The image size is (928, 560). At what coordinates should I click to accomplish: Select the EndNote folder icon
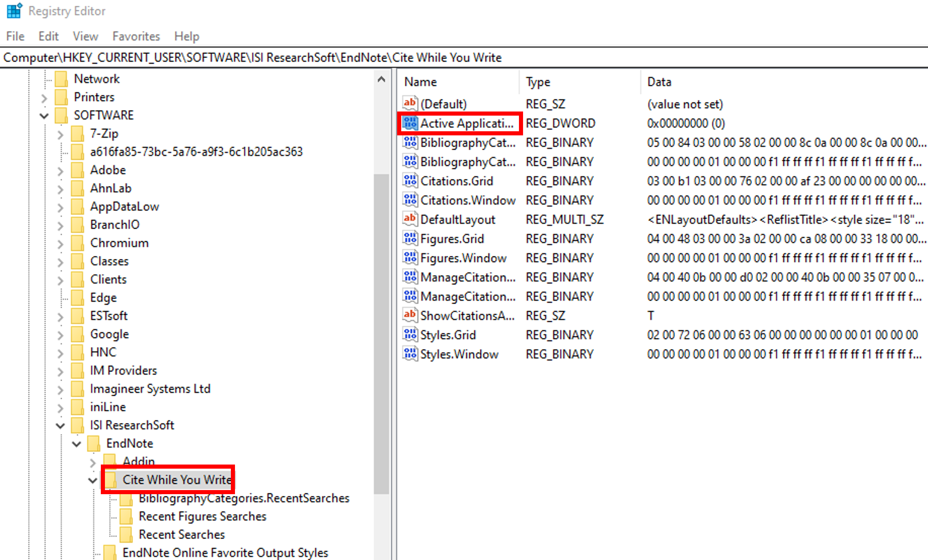[x=94, y=443]
